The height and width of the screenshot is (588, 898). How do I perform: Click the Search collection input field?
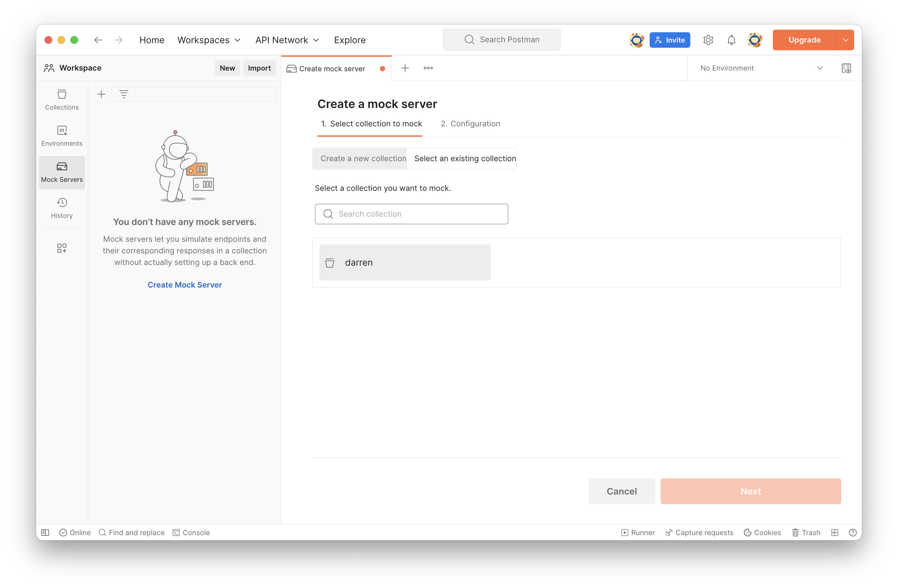click(411, 214)
